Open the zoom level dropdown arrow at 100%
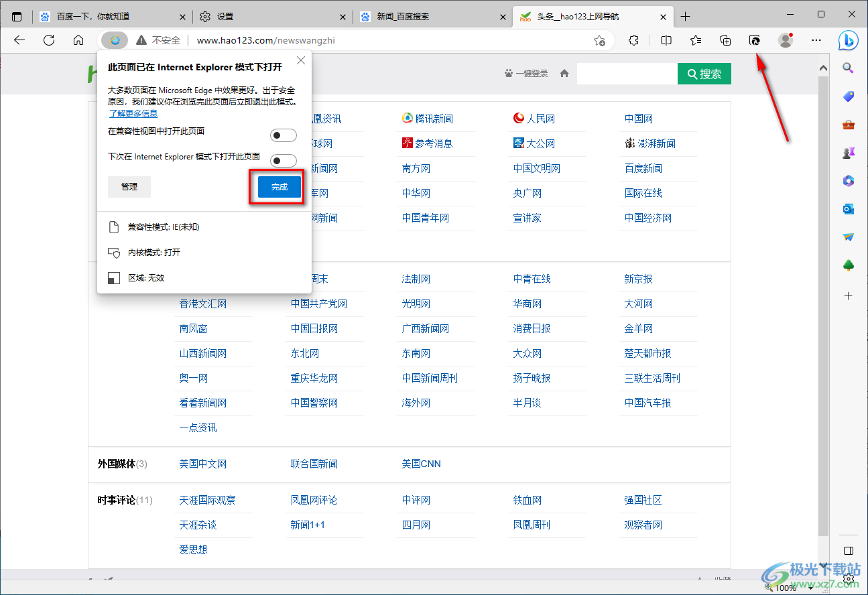This screenshot has width=868, height=595. [810, 588]
